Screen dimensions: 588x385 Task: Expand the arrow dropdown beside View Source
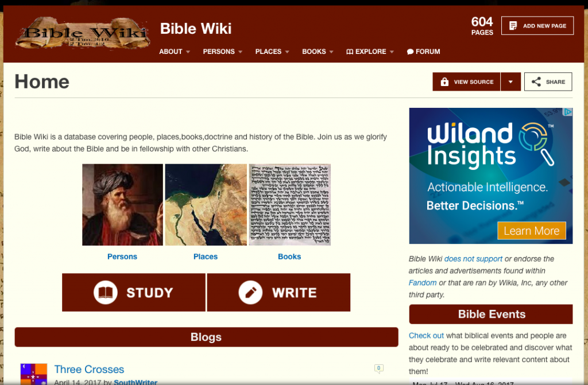pyautogui.click(x=510, y=81)
